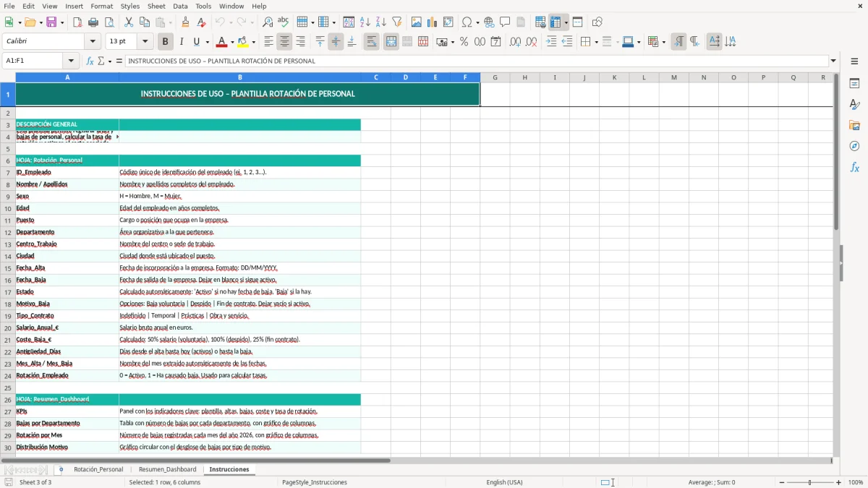Screen dimensions: 868x488
Task: Align cell text right
Action: point(300,42)
